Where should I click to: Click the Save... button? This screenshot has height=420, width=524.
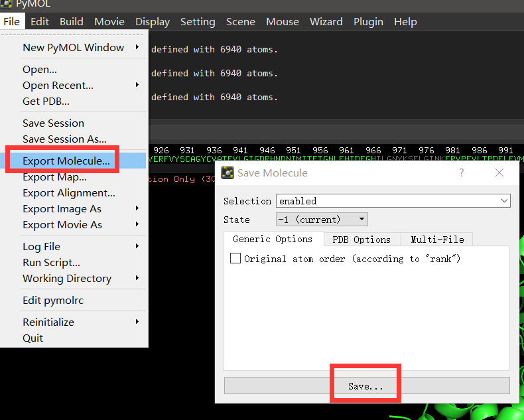(x=367, y=386)
